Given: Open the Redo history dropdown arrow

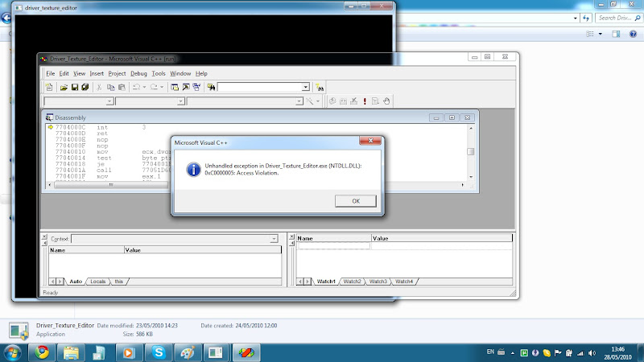Looking at the screenshot, I should 162,87.
